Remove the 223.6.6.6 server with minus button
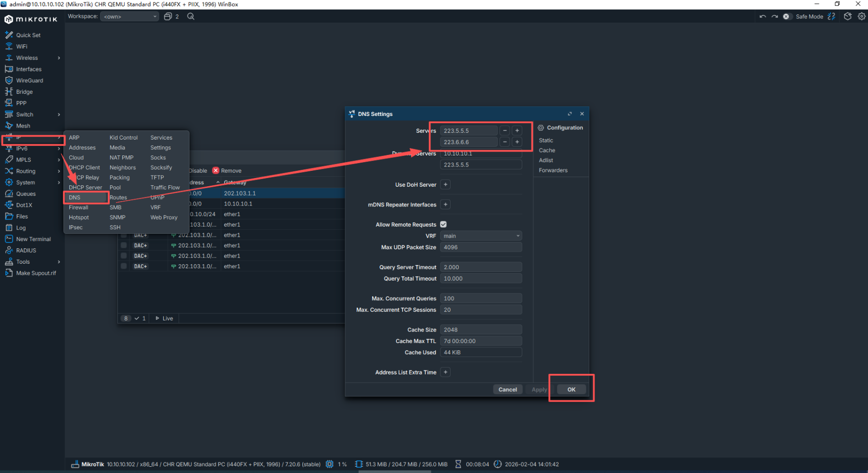The image size is (868, 473). tap(505, 142)
